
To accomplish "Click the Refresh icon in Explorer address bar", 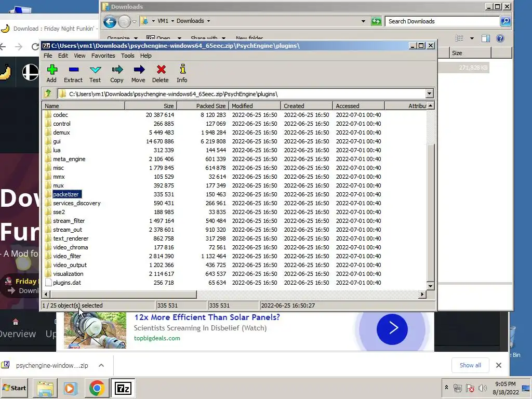I will [x=376, y=21].
